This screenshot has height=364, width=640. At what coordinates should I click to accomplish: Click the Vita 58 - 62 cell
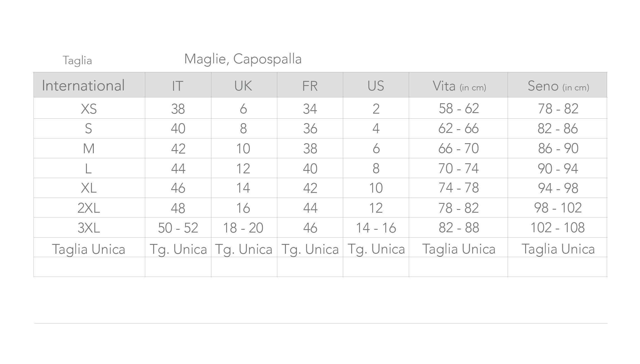459,109
